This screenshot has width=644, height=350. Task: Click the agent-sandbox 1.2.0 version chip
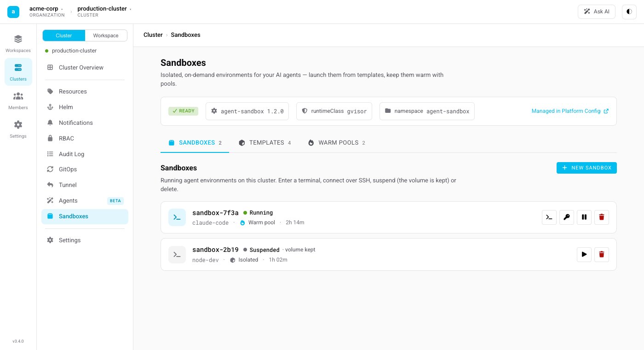tap(247, 111)
